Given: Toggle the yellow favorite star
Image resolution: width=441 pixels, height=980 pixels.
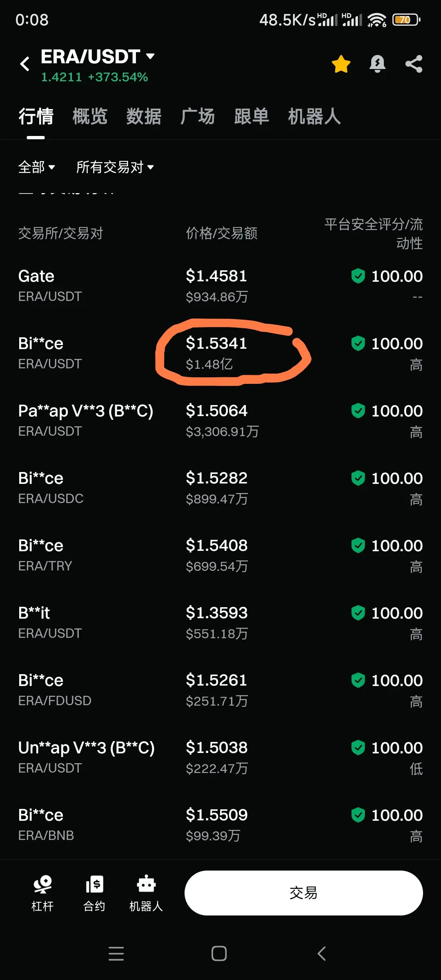Looking at the screenshot, I should pos(341,64).
